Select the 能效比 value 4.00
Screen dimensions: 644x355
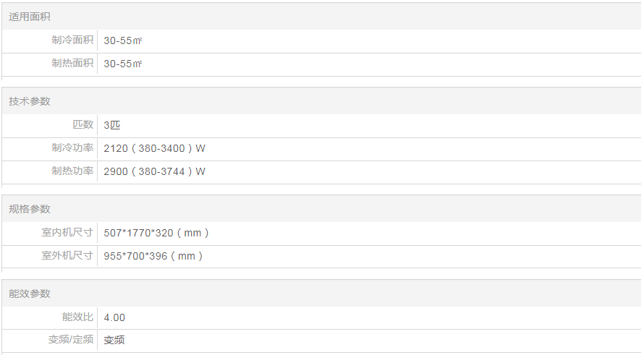click(114, 318)
